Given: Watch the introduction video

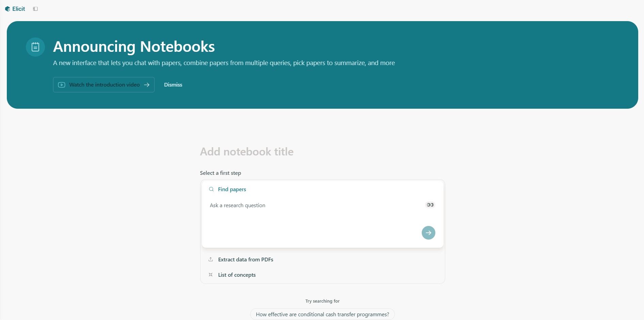Looking at the screenshot, I should (x=104, y=85).
